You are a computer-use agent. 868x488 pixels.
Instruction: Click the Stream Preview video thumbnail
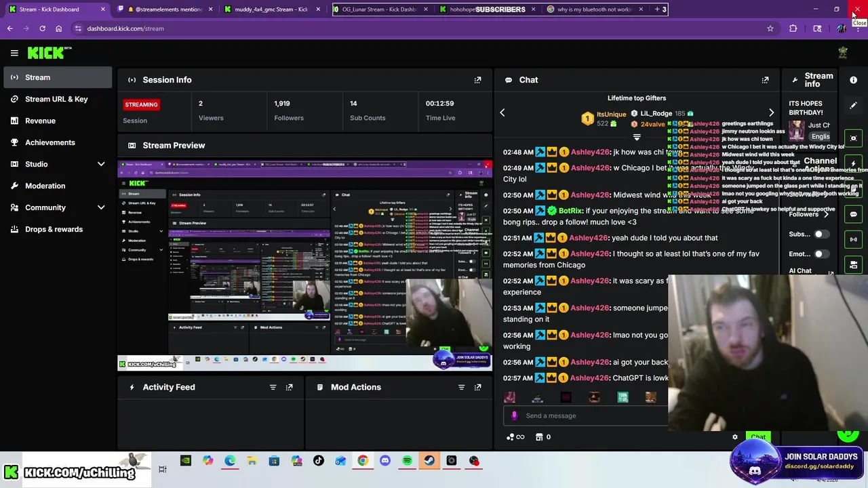[304, 265]
